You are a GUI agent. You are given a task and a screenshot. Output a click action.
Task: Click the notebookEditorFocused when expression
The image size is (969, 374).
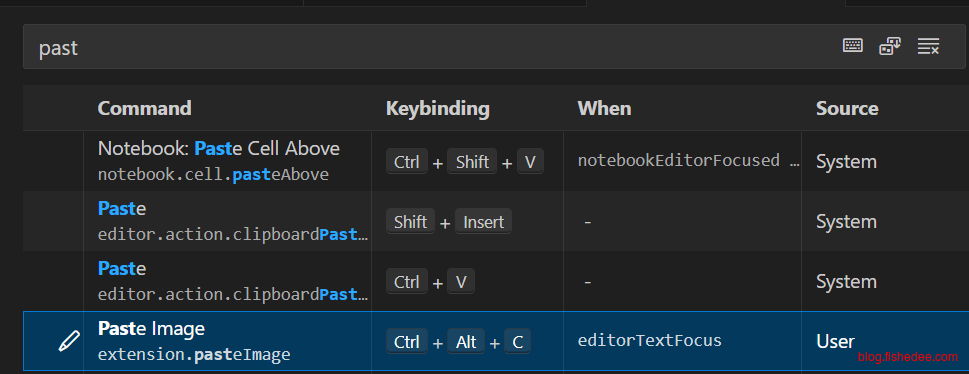pyautogui.click(x=689, y=161)
